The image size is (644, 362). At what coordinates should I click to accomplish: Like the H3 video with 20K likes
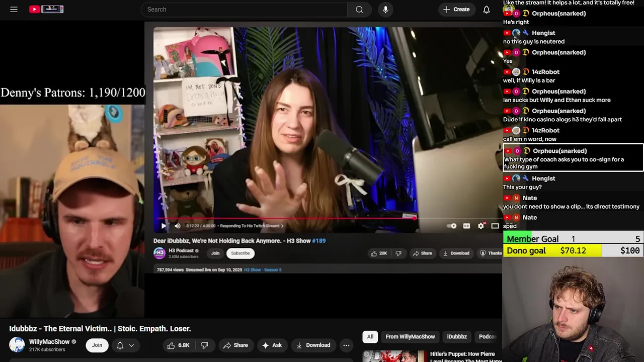[379, 253]
